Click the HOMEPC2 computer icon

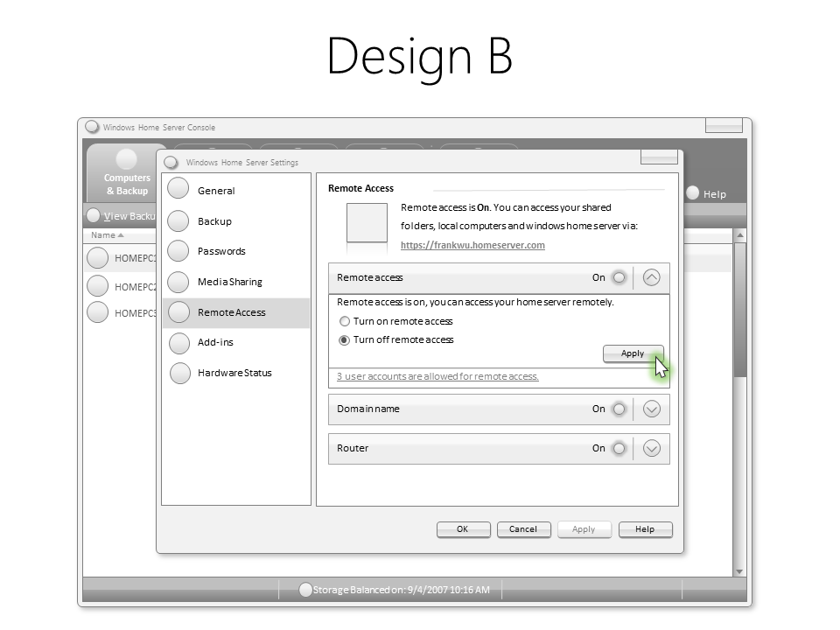(x=97, y=285)
